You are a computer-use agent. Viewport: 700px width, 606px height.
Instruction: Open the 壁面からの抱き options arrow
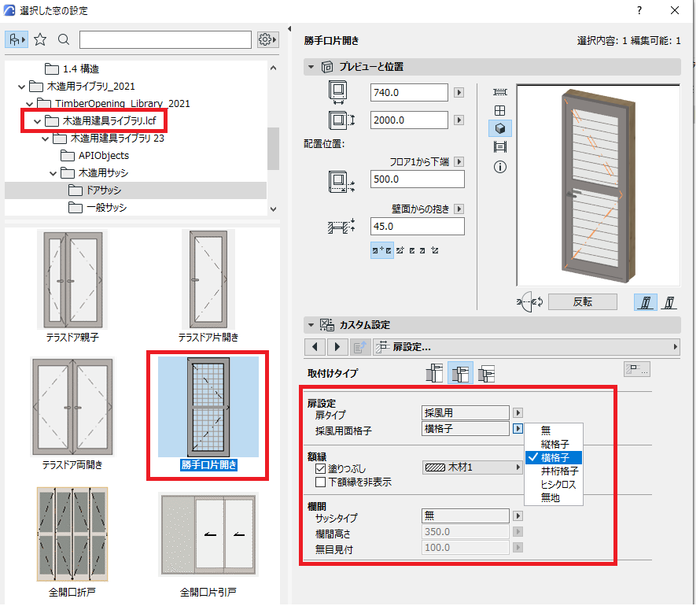point(459,209)
